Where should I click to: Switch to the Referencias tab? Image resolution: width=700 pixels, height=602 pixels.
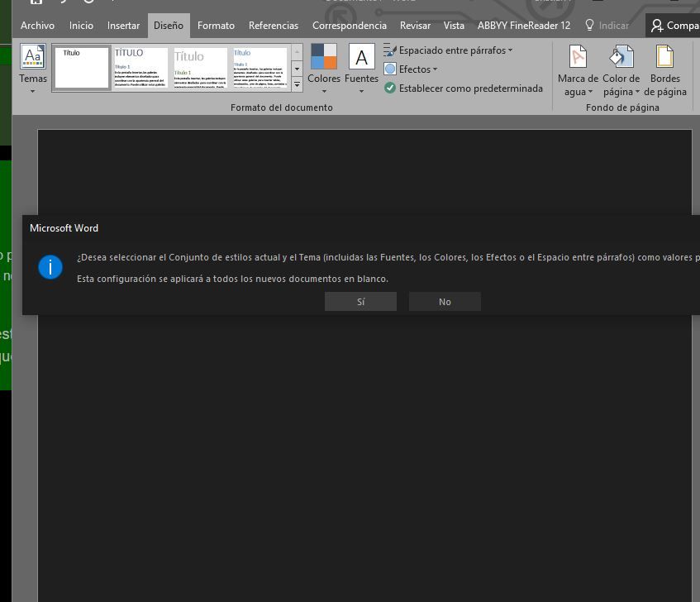[274, 26]
